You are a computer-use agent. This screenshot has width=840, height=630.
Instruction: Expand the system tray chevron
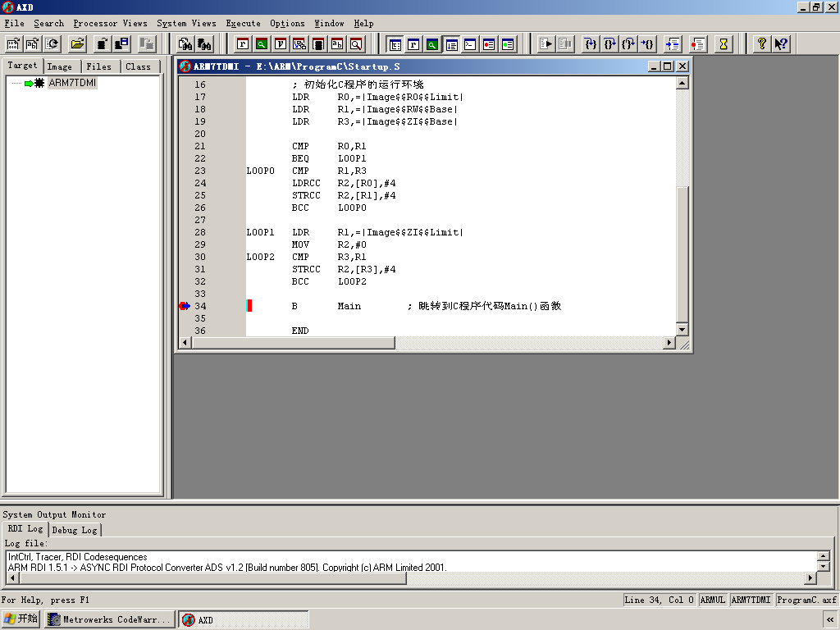click(830, 619)
